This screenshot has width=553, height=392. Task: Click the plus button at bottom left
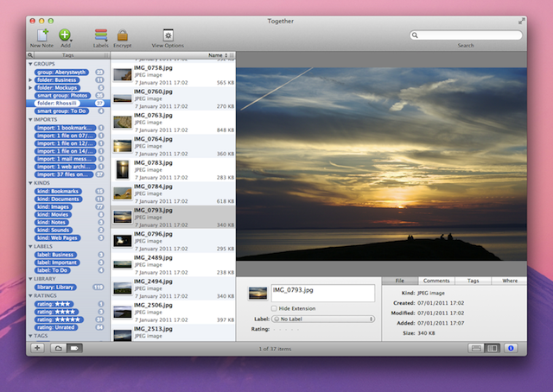[x=37, y=348]
